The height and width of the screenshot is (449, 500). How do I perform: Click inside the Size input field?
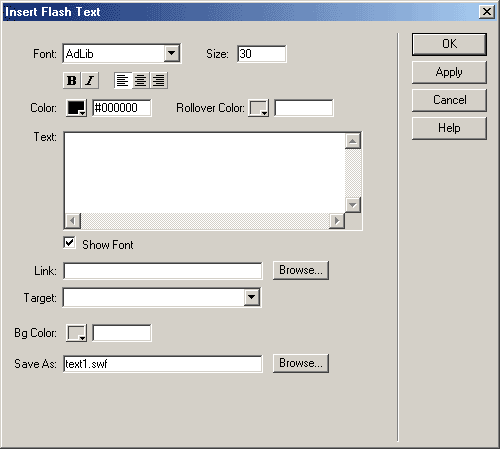[262, 54]
